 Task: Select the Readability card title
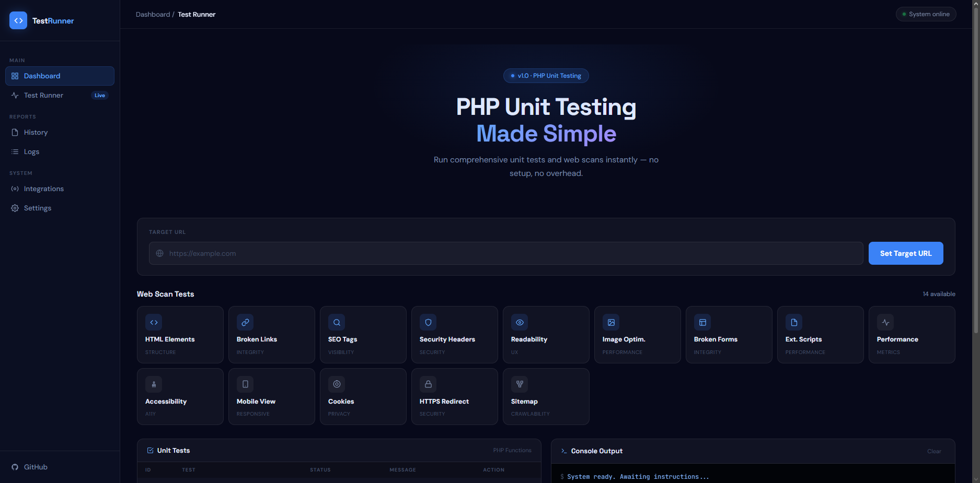click(529, 339)
